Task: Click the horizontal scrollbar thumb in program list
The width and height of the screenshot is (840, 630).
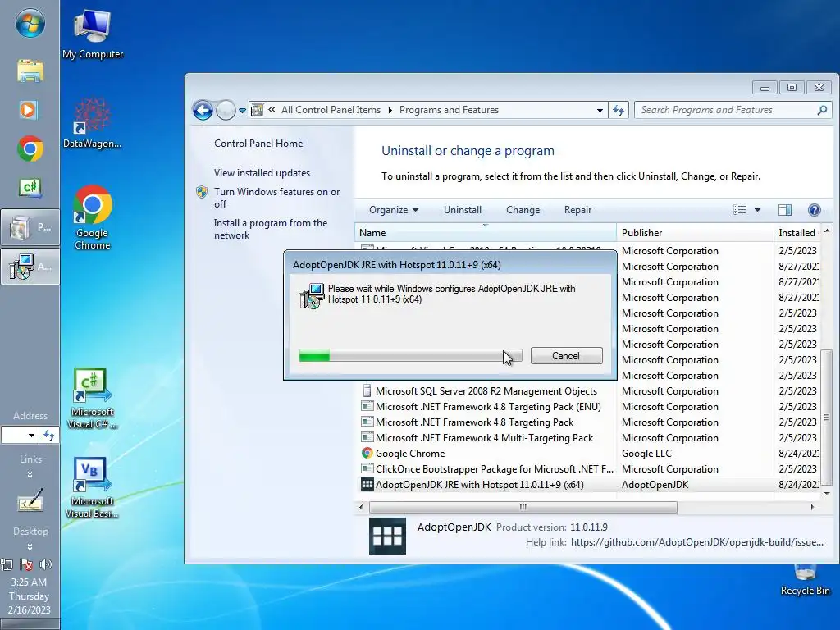Action: click(x=523, y=507)
